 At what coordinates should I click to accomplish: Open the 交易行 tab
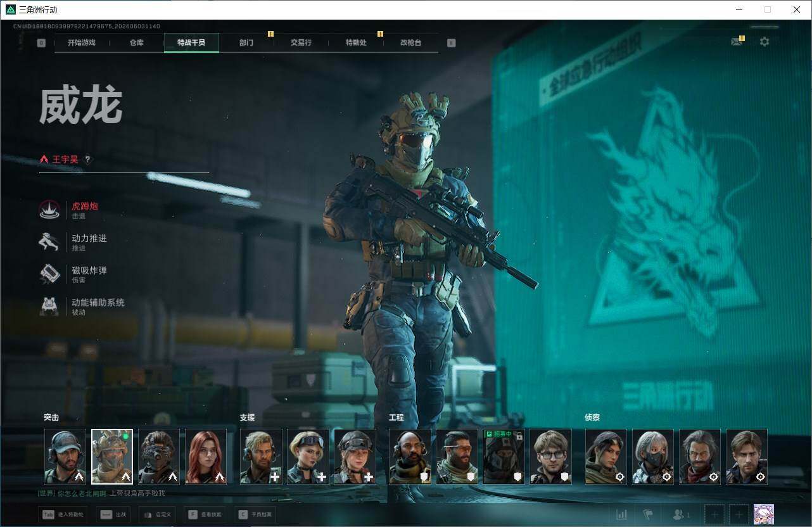(301, 43)
